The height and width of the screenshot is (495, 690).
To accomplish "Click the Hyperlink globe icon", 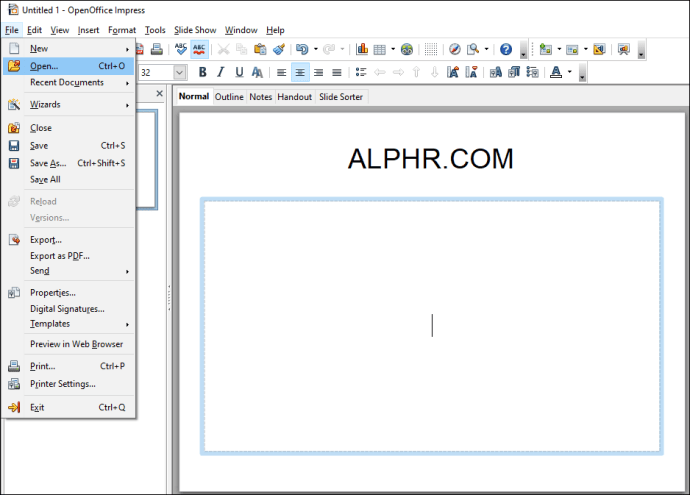I will (407, 49).
